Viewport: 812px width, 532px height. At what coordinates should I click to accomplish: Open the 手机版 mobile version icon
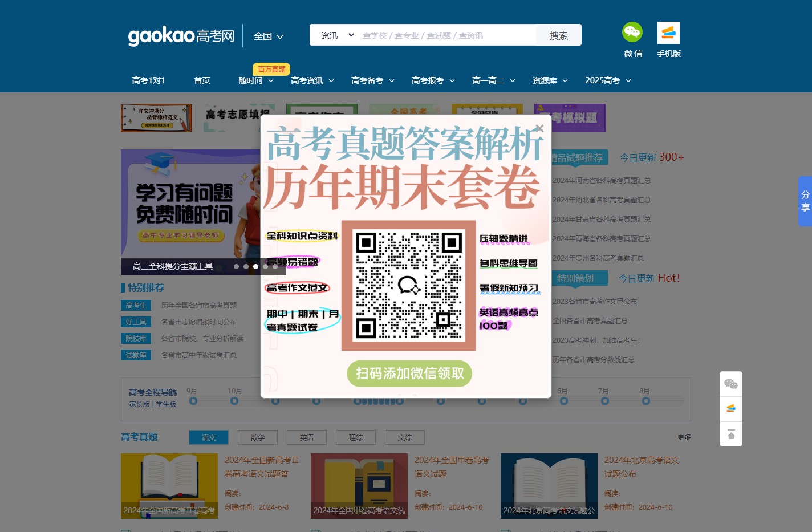(x=668, y=33)
